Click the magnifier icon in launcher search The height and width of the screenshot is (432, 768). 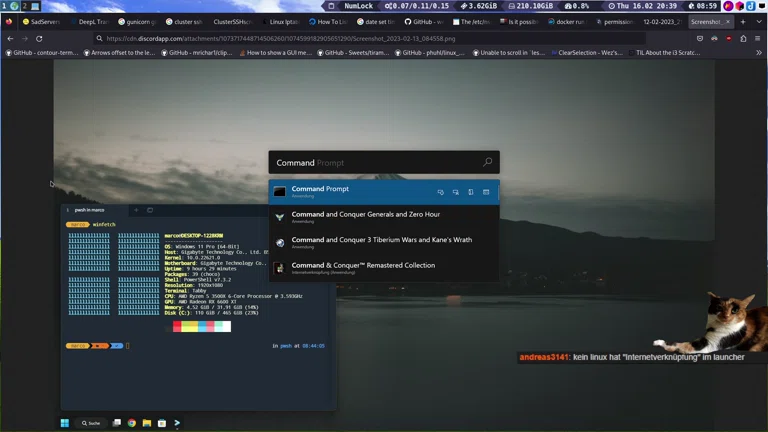[x=487, y=162]
